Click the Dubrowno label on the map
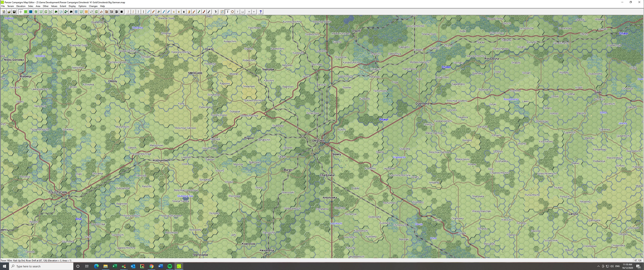 coord(422,104)
